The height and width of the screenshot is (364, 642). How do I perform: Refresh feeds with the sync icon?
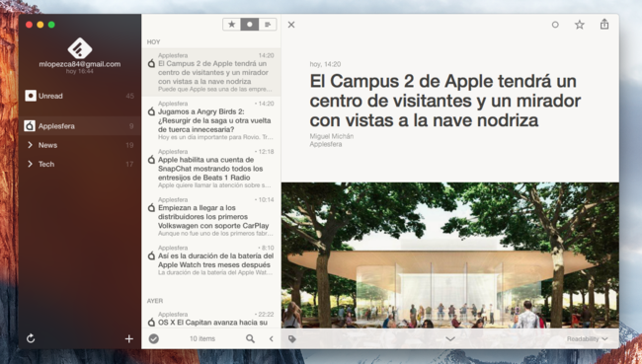click(x=31, y=338)
